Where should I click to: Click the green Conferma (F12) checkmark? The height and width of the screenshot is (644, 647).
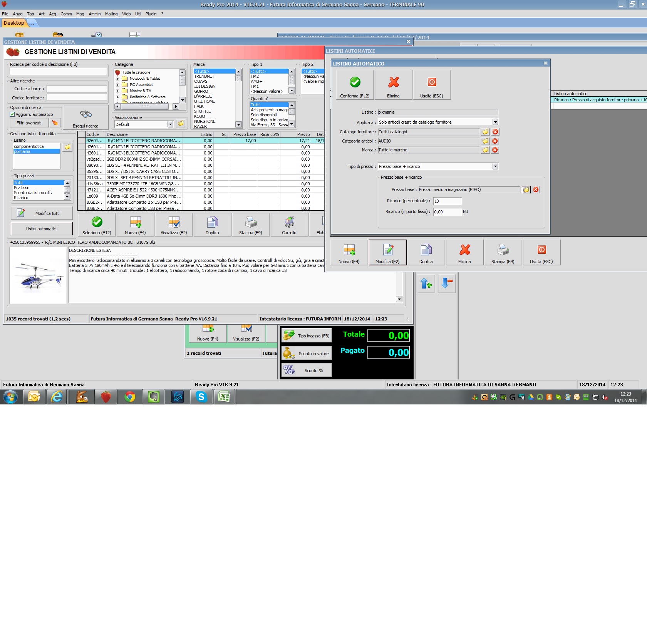point(355,85)
